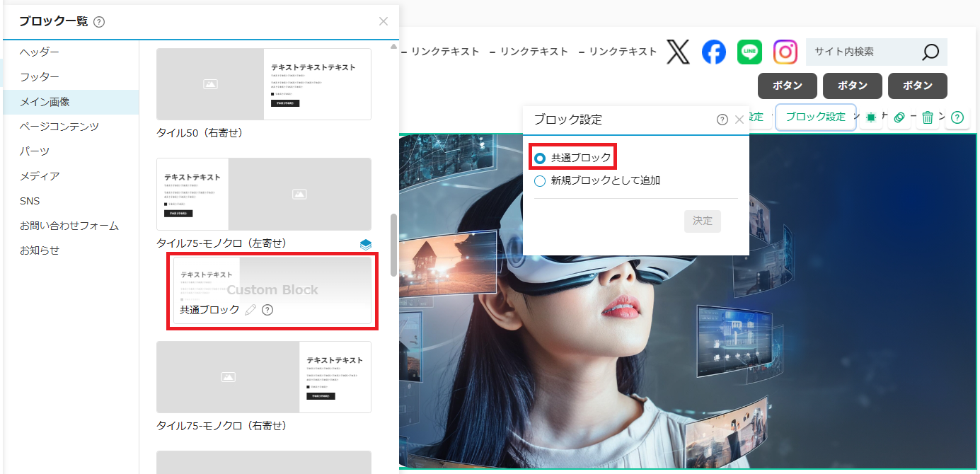Screen dimensions: 980x474
Task: Choose the タイル75-モノクロ(左寄せ) block thumbnail
Action: pos(264,194)
